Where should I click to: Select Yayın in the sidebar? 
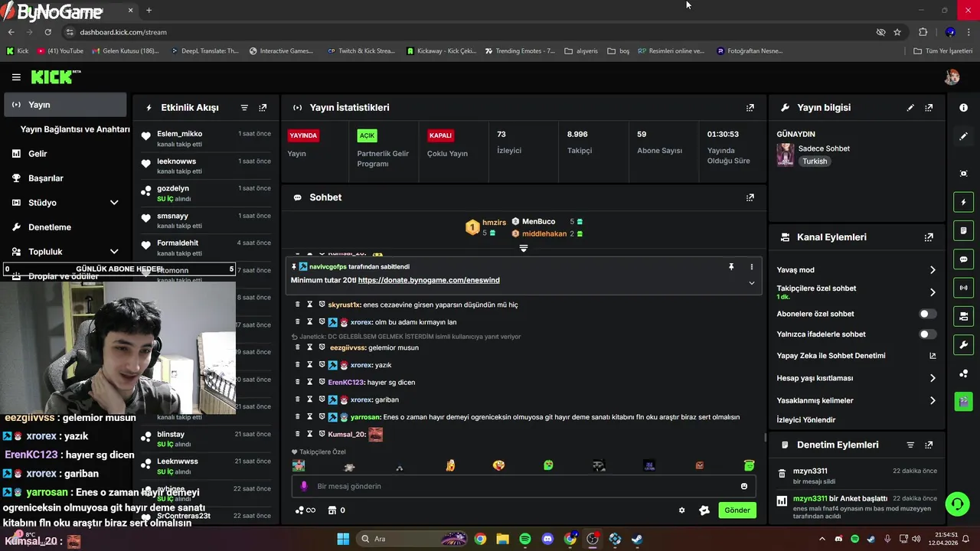pos(65,105)
